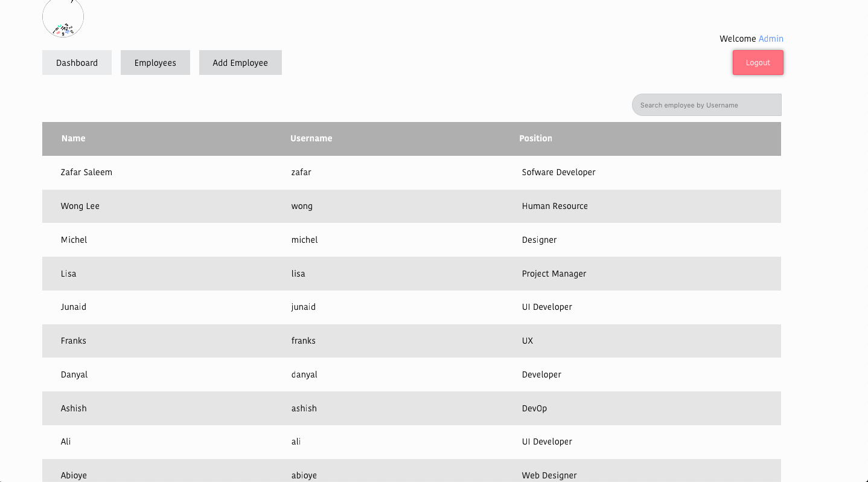This screenshot has width=868, height=482.
Task: Click the username danyal
Action: [x=304, y=374]
